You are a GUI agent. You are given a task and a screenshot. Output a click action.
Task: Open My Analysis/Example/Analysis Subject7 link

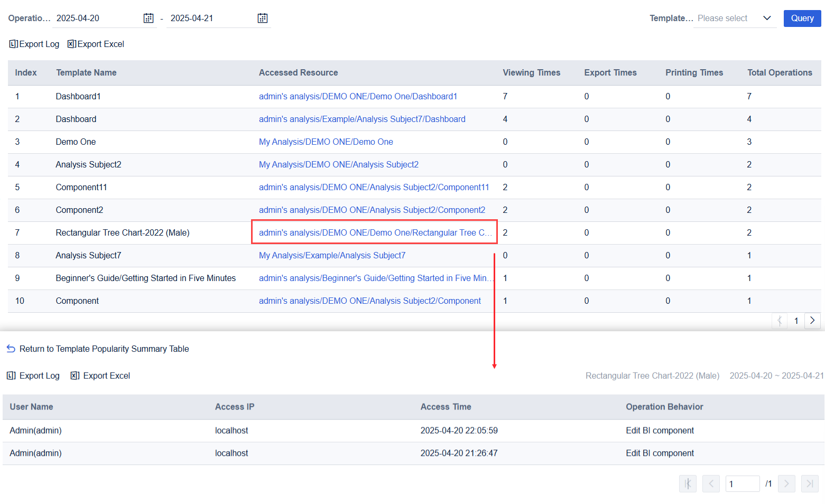[x=332, y=255]
